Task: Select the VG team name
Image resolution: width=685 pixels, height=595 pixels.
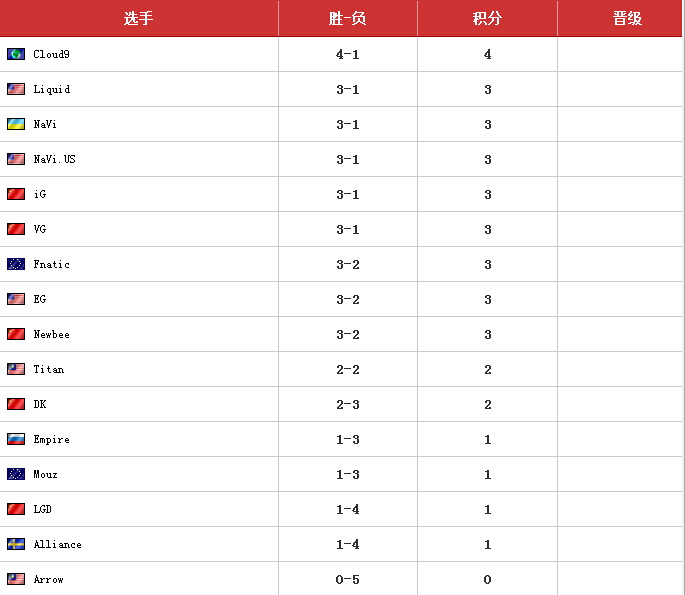Action: click(x=40, y=229)
